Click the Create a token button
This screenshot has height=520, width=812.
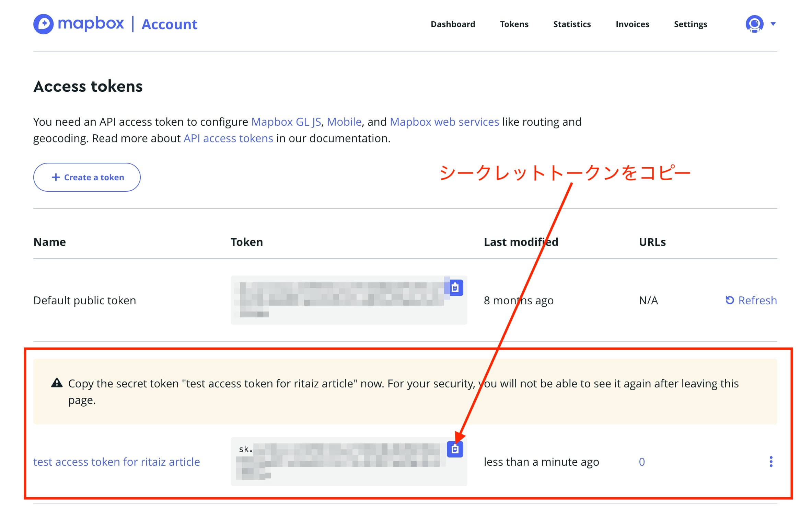[87, 177]
